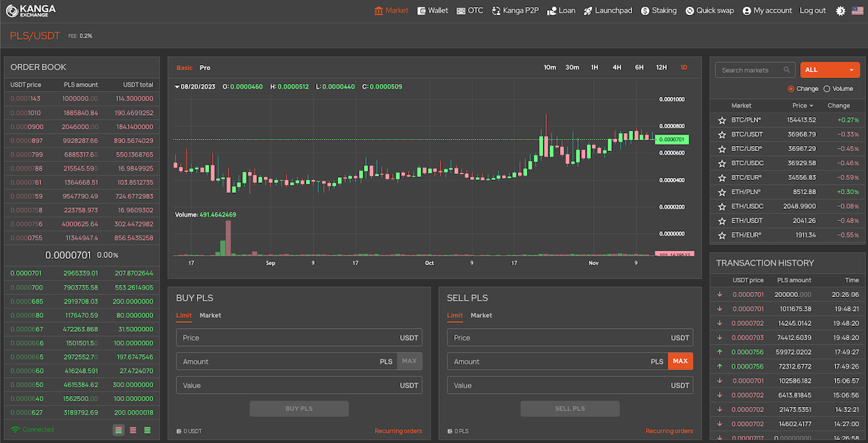This screenshot has height=443, width=868.
Task: Toggle theme with the gear-sun icon
Action: (x=841, y=11)
